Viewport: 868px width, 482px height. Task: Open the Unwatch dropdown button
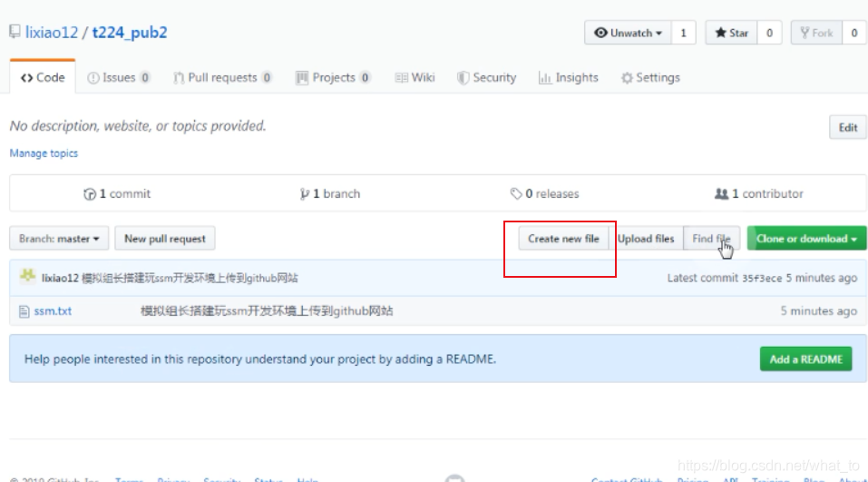pyautogui.click(x=628, y=33)
